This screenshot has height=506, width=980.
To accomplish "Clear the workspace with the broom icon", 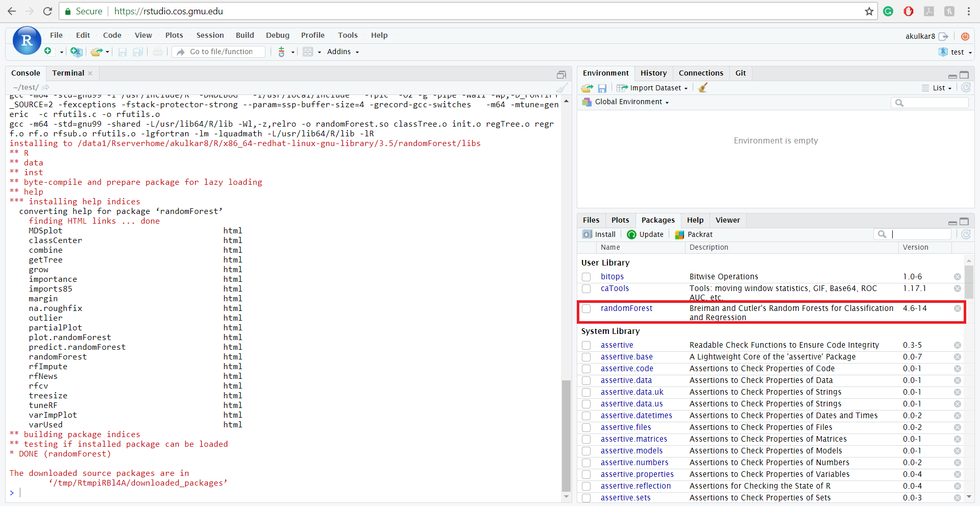I will pos(702,87).
